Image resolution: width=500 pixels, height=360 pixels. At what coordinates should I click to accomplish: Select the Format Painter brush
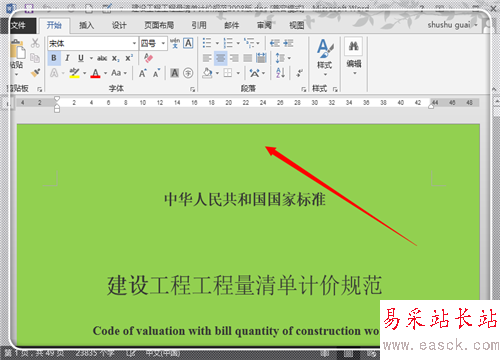[x=35, y=73]
